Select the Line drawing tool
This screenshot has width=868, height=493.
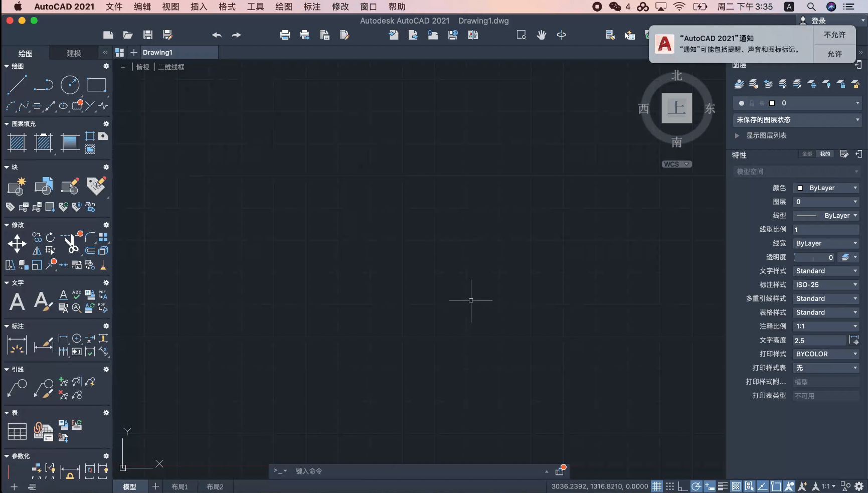17,85
